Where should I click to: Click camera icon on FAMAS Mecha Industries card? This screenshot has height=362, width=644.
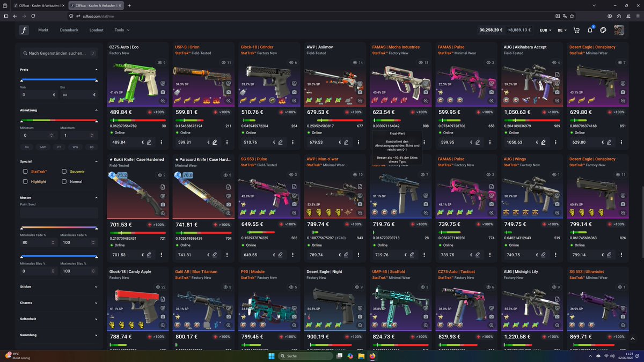(426, 92)
